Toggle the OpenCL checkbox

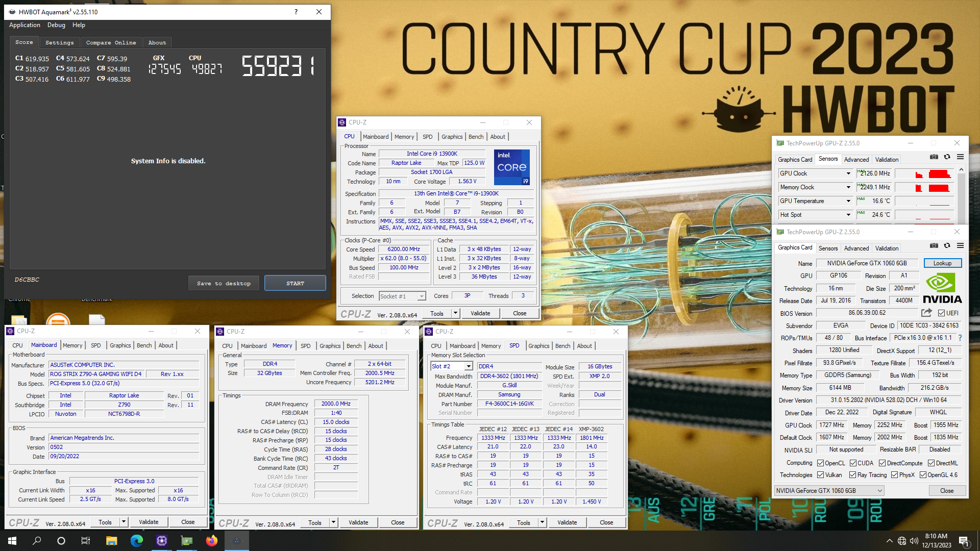(820, 463)
